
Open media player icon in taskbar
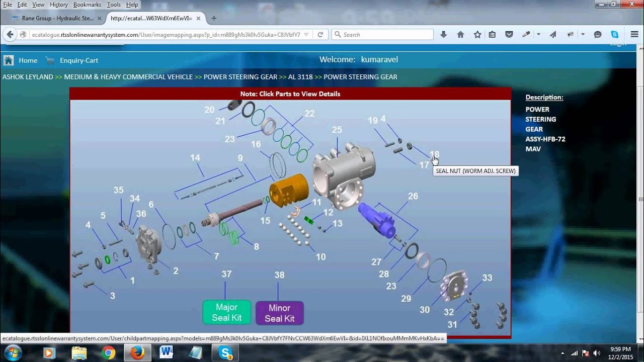point(49,352)
